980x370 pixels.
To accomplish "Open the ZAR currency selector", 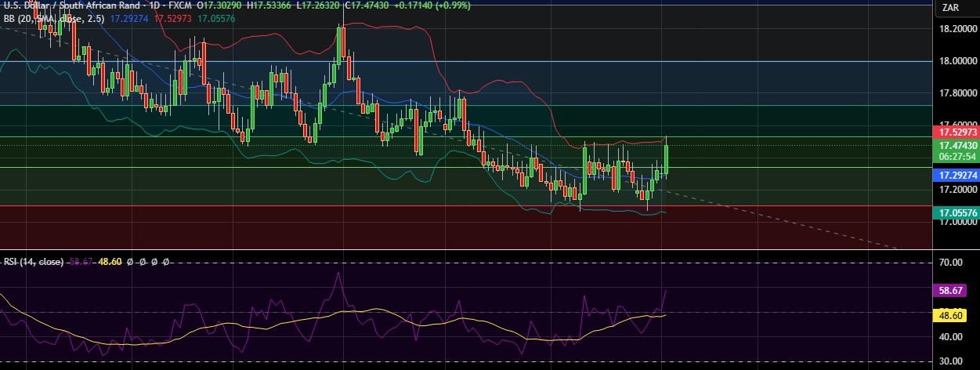I will [x=951, y=8].
